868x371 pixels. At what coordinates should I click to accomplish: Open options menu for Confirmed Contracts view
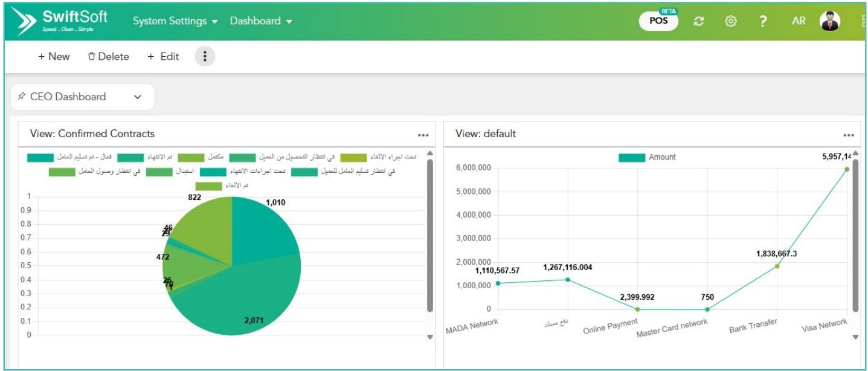click(x=423, y=135)
